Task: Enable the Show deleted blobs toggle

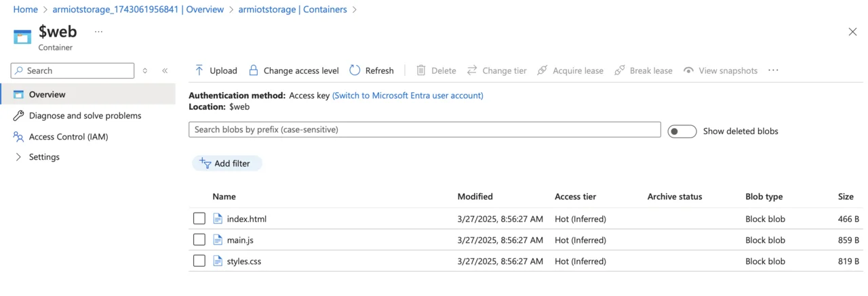Action: point(682,131)
